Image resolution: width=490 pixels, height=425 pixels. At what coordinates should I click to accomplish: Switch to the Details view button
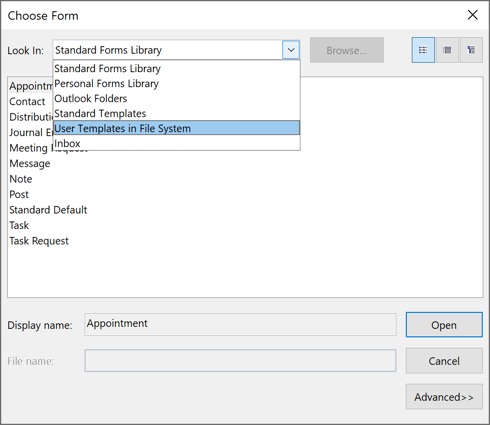(471, 50)
